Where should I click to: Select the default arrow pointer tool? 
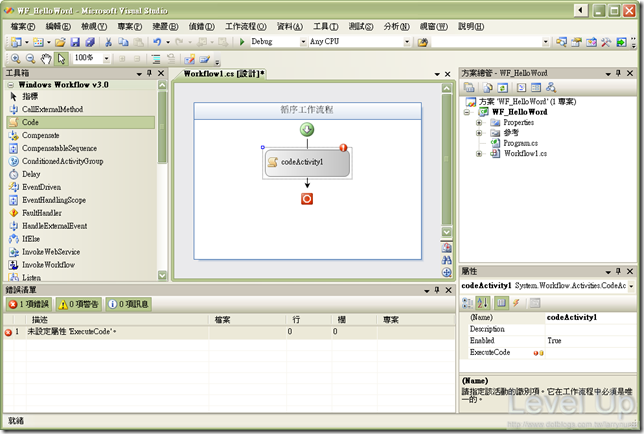(x=61, y=59)
